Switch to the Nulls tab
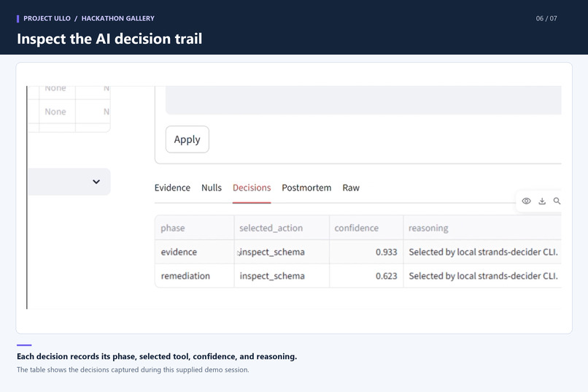 [x=212, y=188]
